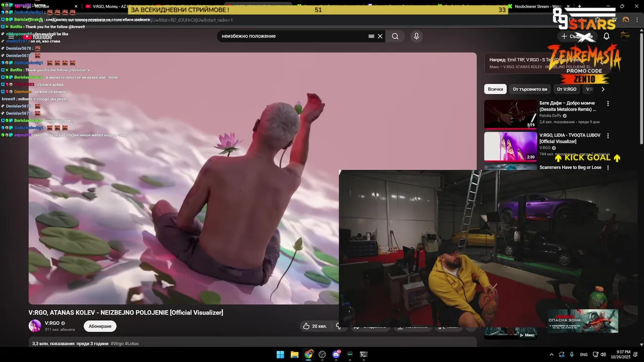Open terminal app in taskbar
This screenshot has width=644, height=362.
click(x=364, y=354)
